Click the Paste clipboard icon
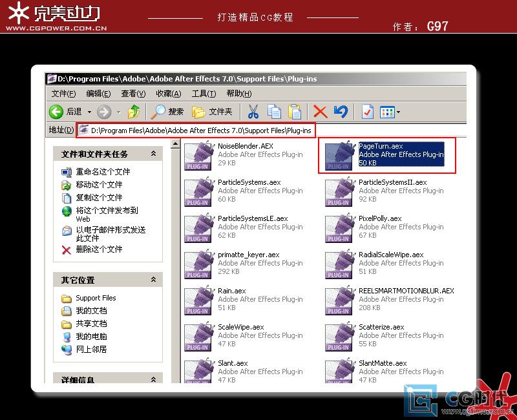517x420 pixels. (x=295, y=112)
